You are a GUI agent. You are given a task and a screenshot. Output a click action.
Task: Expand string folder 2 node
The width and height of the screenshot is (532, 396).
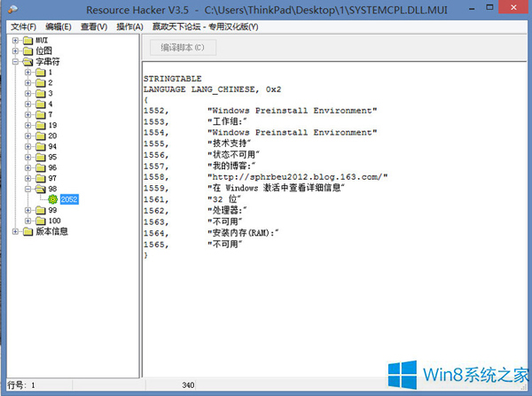27,82
